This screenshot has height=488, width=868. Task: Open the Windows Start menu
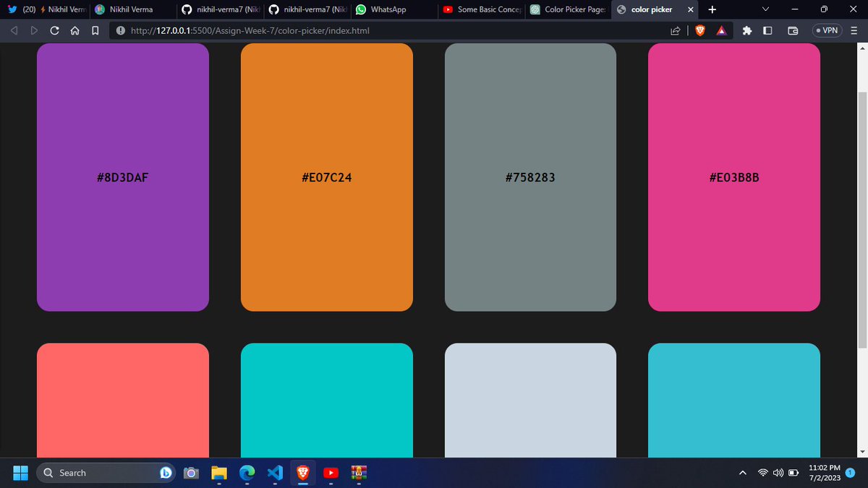coord(20,473)
